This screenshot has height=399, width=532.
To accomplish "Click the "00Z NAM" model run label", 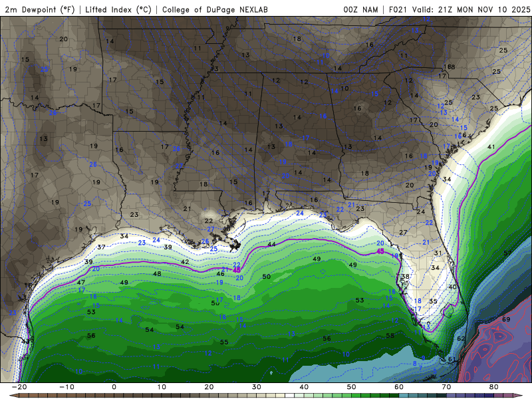I will click(x=360, y=9).
